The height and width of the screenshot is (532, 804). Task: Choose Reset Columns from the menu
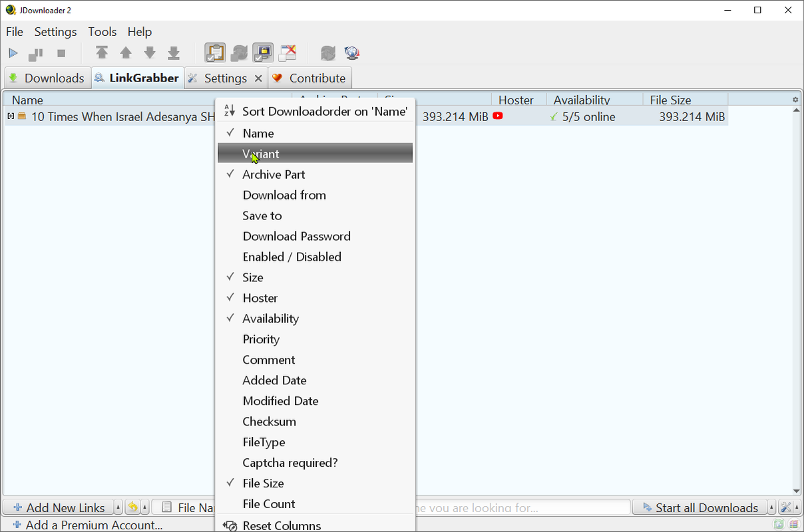[315, 524]
